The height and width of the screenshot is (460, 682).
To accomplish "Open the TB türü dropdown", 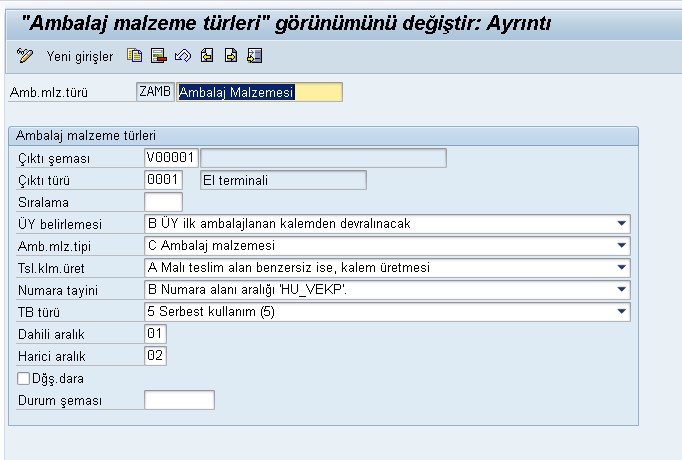I will [622, 312].
